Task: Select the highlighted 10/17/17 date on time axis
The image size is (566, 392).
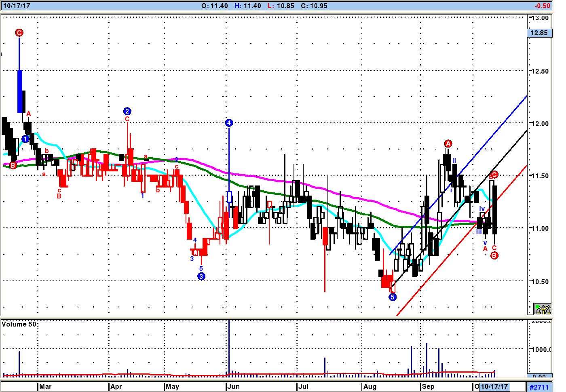Action: tap(494, 387)
